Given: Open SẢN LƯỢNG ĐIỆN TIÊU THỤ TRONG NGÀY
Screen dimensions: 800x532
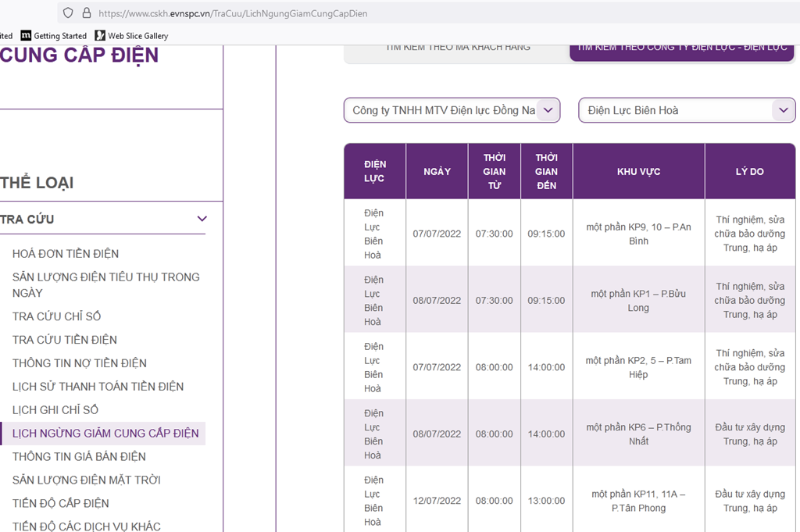Looking at the screenshot, I should coord(105,285).
